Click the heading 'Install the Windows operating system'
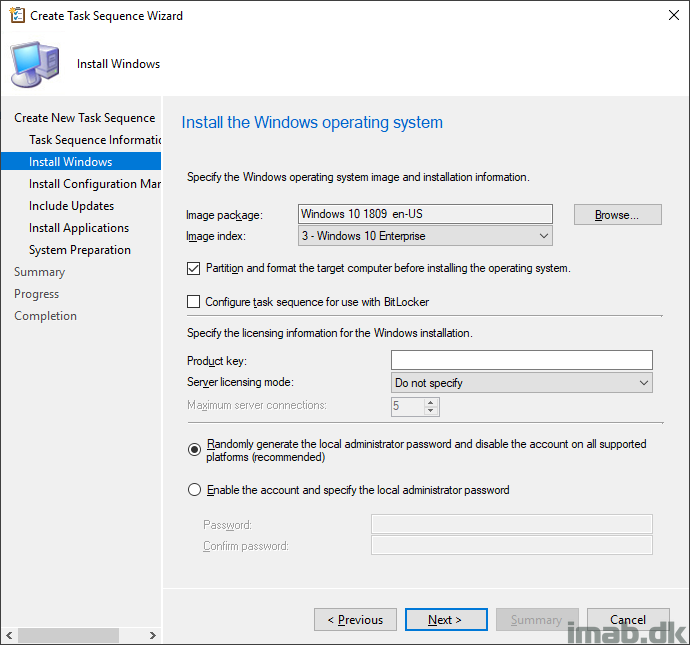 pyautogui.click(x=312, y=122)
